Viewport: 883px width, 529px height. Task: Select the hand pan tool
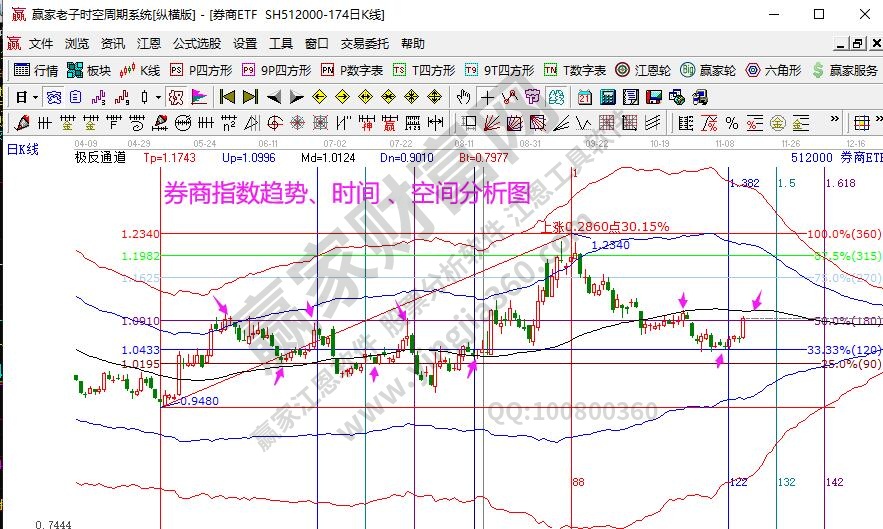pos(463,97)
